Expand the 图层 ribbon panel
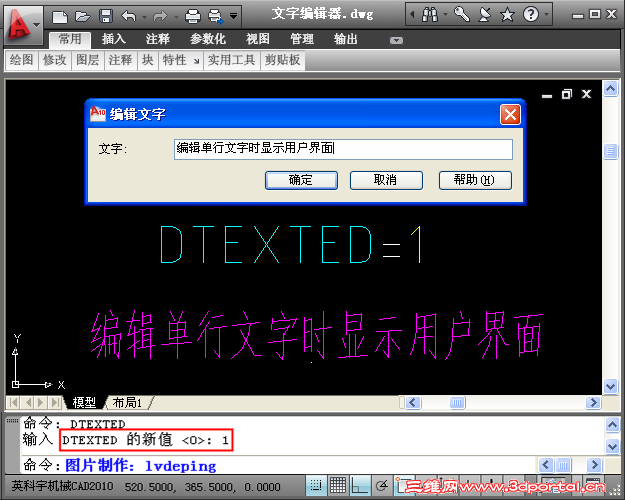This screenshot has height=500, width=625. point(88,60)
